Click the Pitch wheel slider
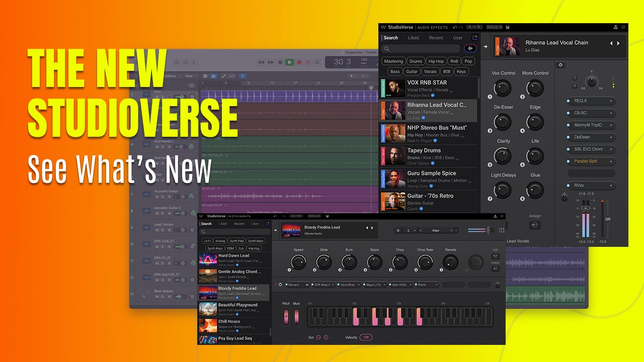This screenshot has height=362, width=644. coord(287,317)
